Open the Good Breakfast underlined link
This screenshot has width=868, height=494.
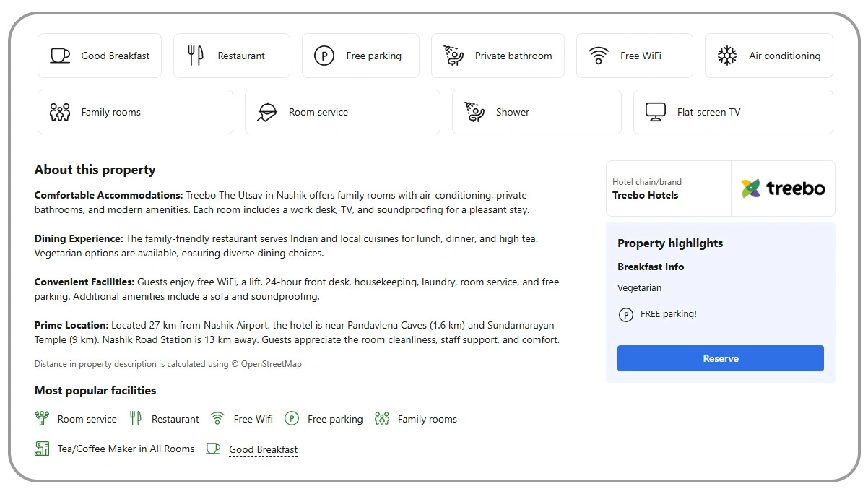(264, 449)
